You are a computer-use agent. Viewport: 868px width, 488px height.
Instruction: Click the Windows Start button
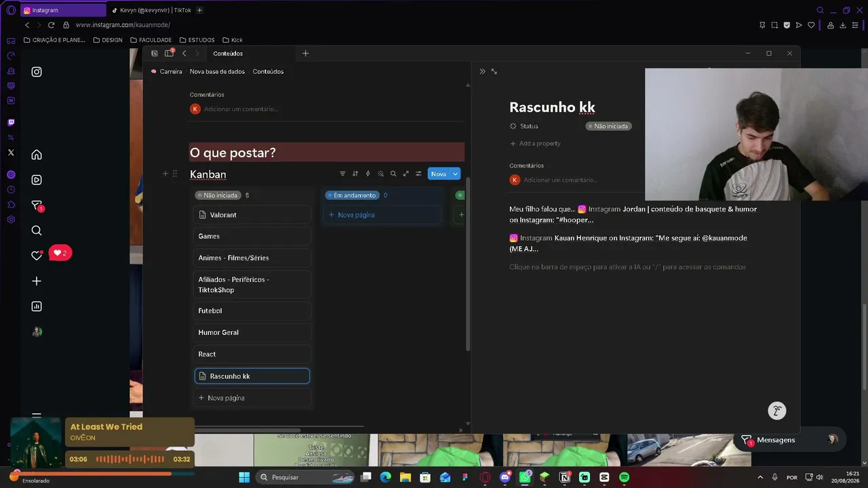point(244,477)
